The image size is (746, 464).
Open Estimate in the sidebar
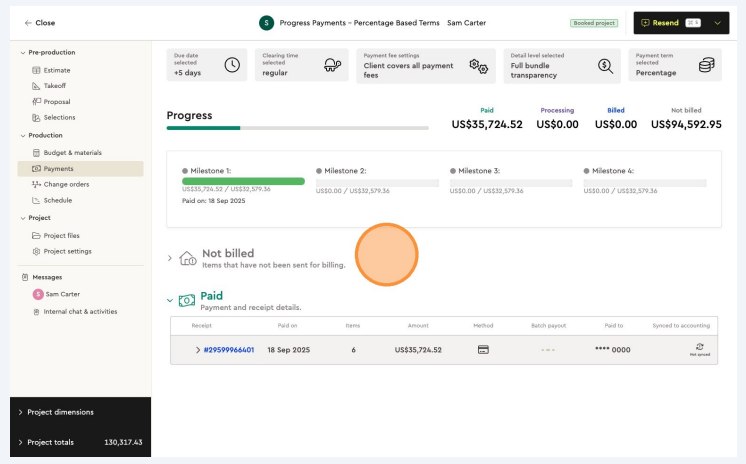click(56, 70)
